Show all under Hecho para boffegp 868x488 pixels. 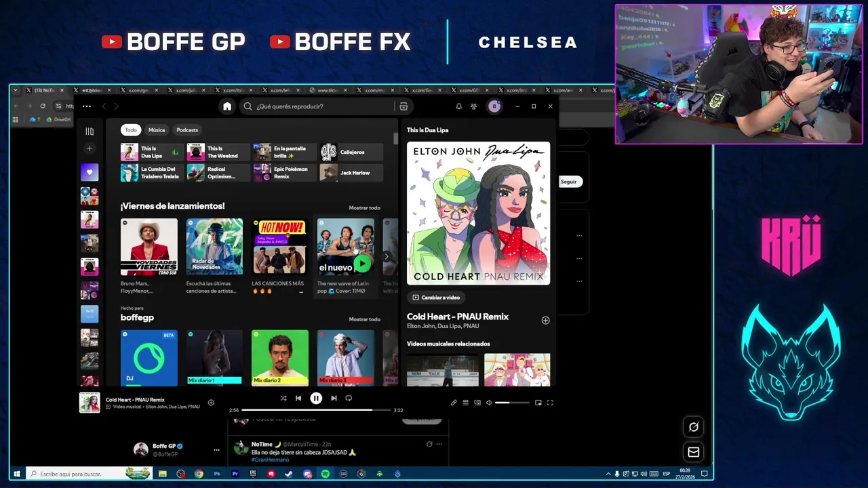point(365,319)
